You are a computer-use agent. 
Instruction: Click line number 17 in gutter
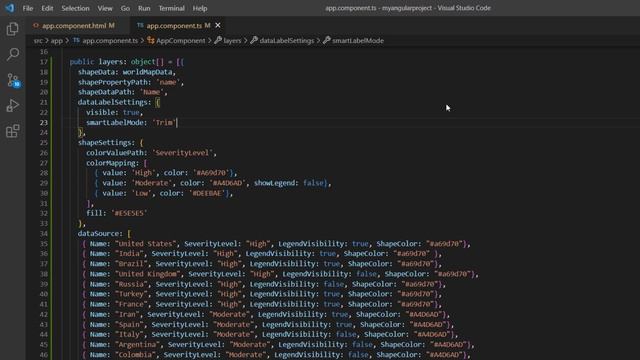click(44, 62)
